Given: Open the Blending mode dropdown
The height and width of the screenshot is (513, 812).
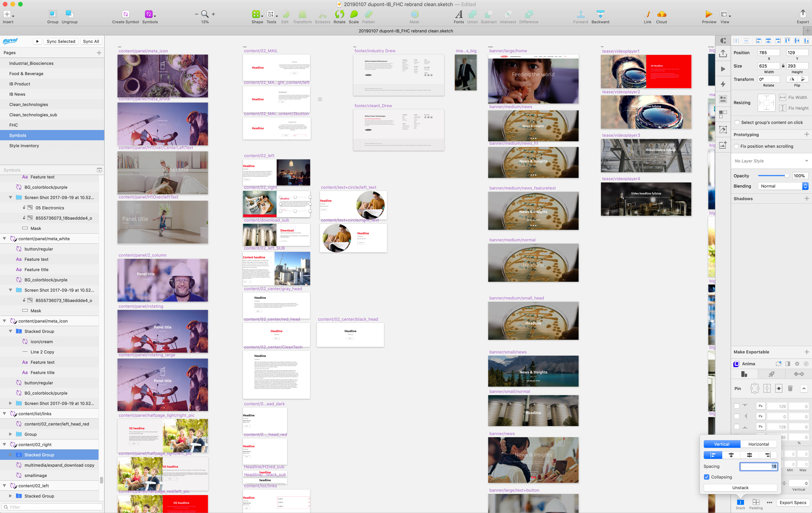Looking at the screenshot, I should [783, 186].
